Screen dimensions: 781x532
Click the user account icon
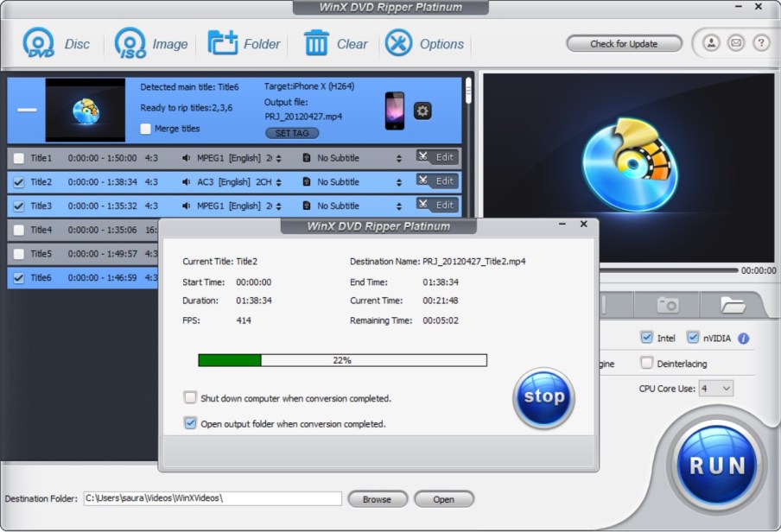(711, 43)
